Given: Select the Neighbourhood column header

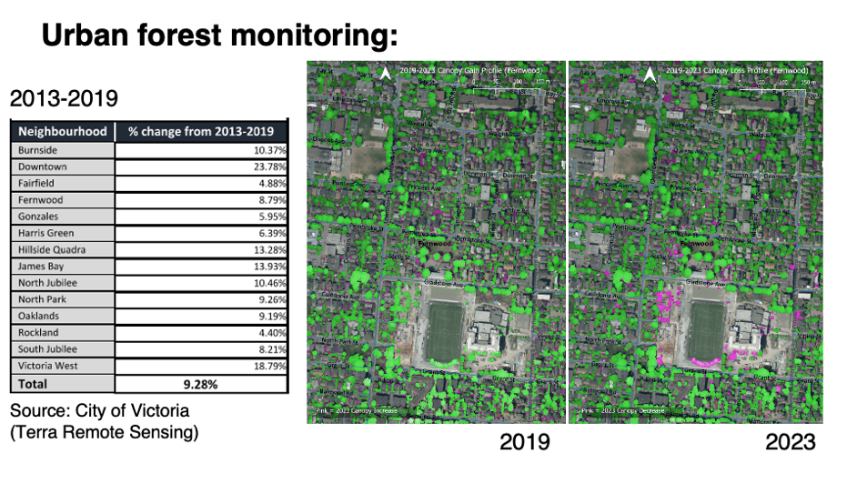Looking at the screenshot, I should pyautogui.click(x=62, y=131).
